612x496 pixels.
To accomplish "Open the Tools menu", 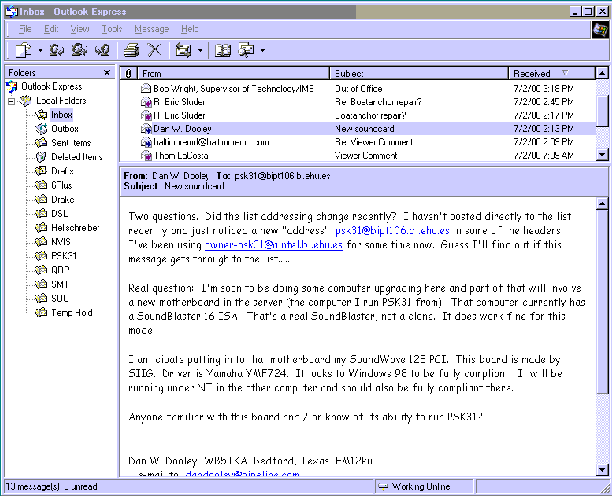I will pos(112,29).
